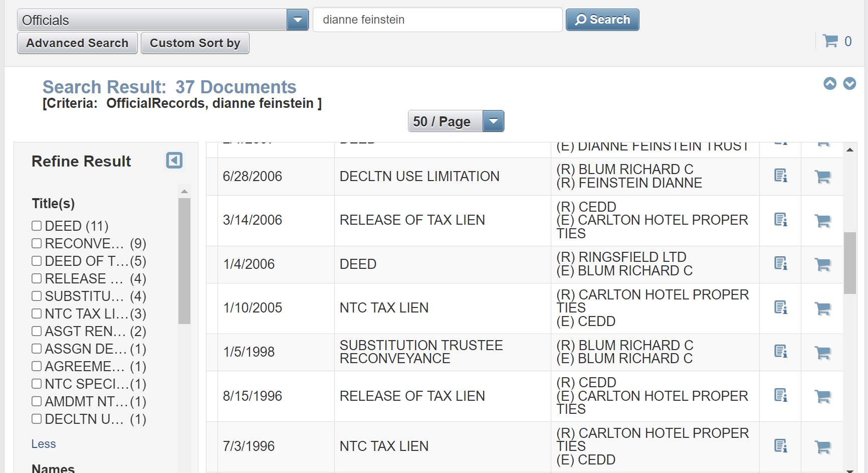Click the up arrow circle icon
This screenshot has width=868, height=473.
(830, 83)
